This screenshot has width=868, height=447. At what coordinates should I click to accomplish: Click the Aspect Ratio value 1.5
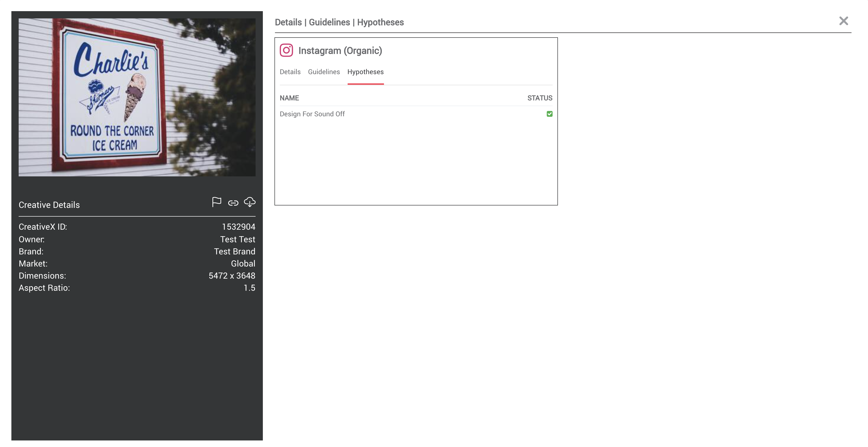click(x=249, y=288)
